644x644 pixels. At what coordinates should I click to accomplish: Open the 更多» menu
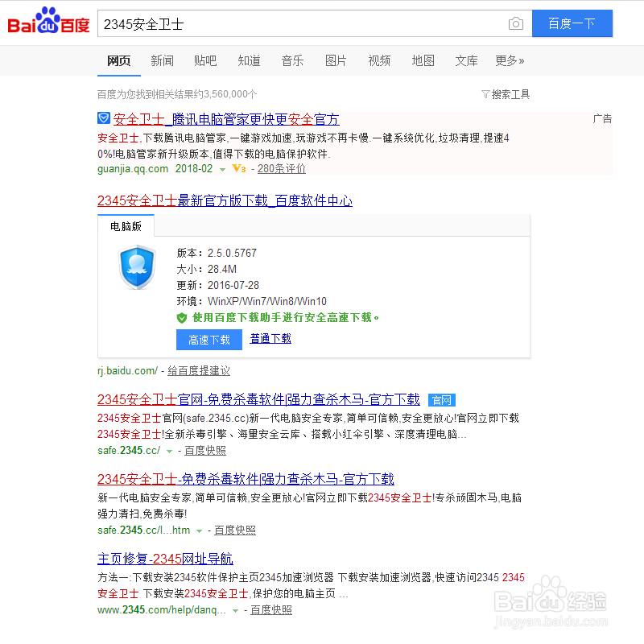click(x=510, y=61)
